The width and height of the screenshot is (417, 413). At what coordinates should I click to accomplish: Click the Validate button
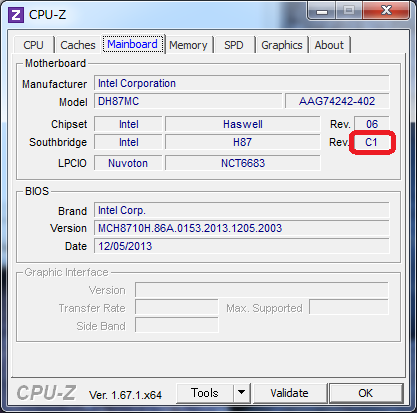click(289, 393)
